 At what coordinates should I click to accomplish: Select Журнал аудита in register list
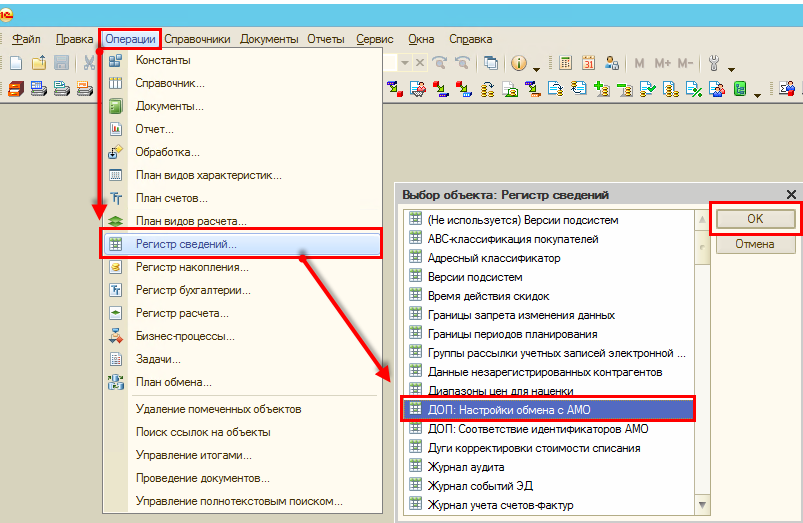point(466,467)
